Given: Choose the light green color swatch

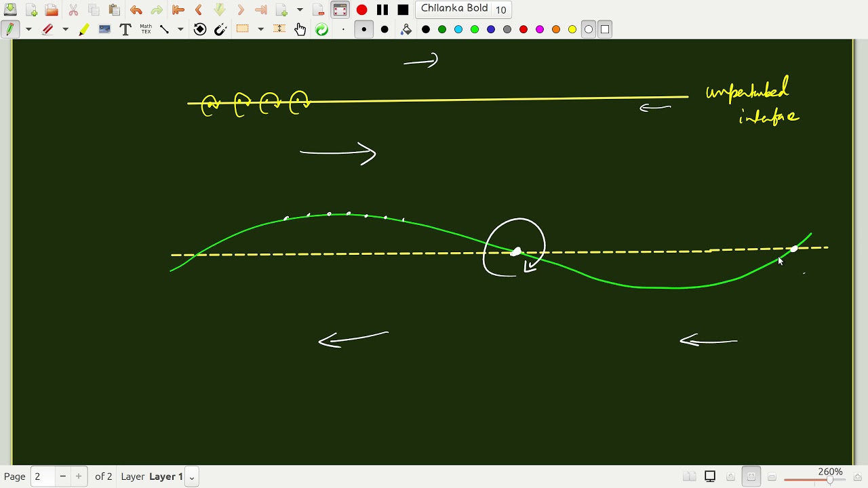Looking at the screenshot, I should pyautogui.click(x=475, y=29).
